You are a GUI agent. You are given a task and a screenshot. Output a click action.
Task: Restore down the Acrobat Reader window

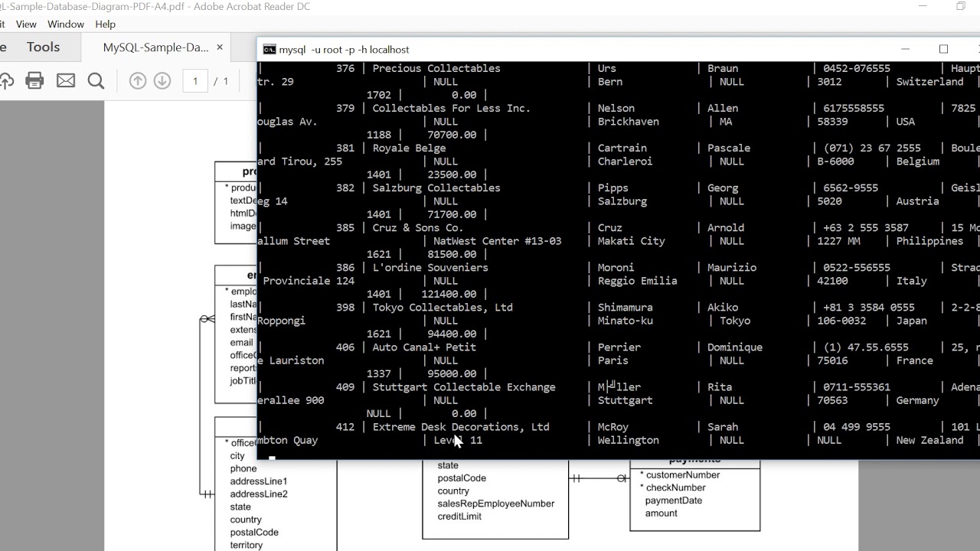click(x=961, y=7)
